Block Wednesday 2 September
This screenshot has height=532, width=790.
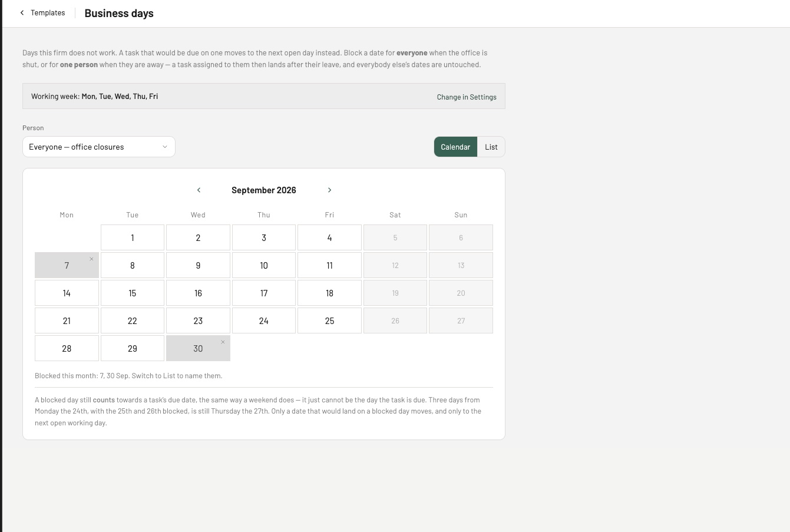click(198, 237)
